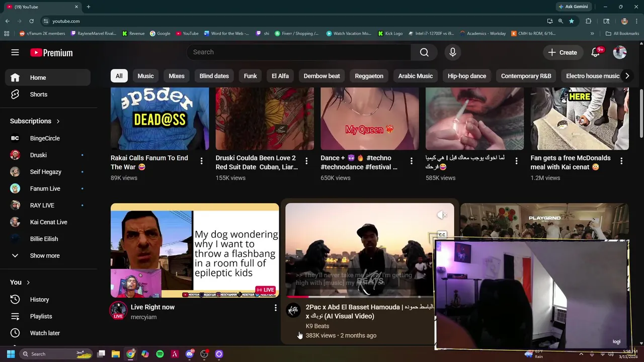Open Kai Cenat Live subscription
The image size is (644, 362).
pyautogui.click(x=48, y=222)
